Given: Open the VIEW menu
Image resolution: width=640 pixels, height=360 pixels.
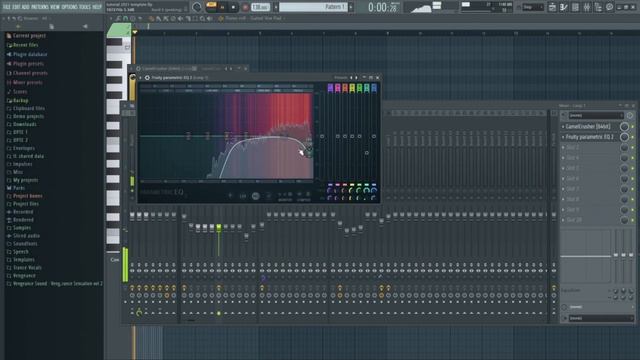Looking at the screenshot, I should point(55,7).
